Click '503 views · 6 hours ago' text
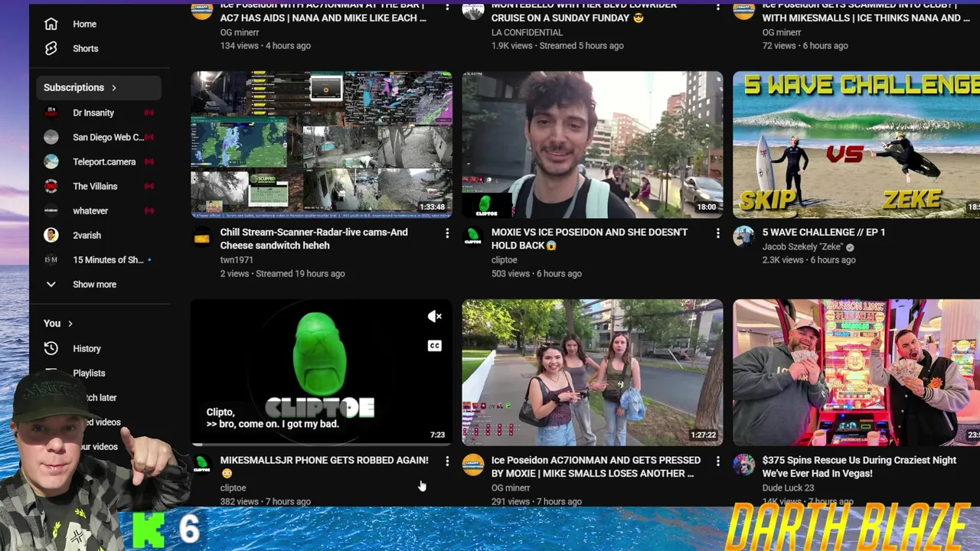 pyautogui.click(x=537, y=273)
